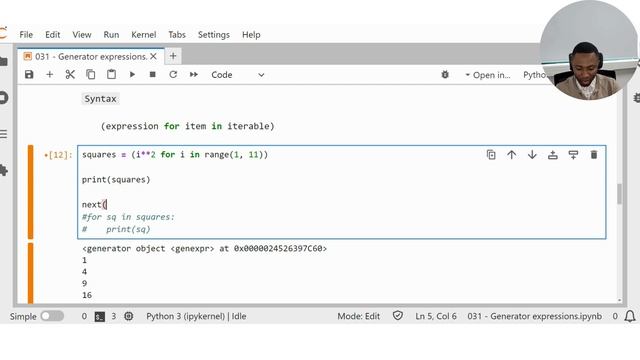Click the notebook trust shield icon
This screenshot has width=640, height=360.
pos(398,316)
